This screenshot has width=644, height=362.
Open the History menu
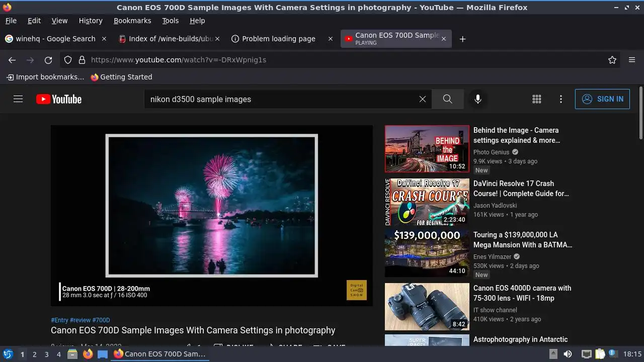coord(91,21)
